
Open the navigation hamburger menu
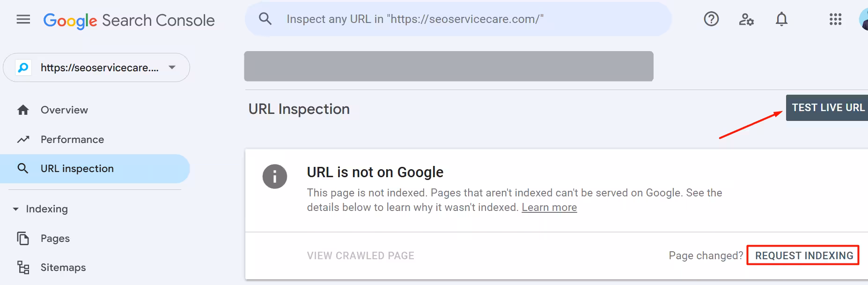click(23, 19)
